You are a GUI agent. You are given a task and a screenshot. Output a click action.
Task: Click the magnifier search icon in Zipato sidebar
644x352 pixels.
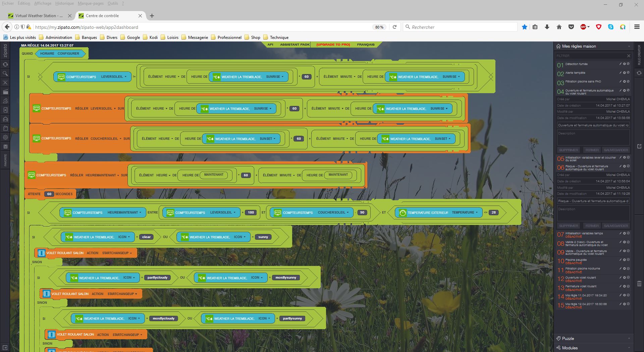tap(5, 73)
